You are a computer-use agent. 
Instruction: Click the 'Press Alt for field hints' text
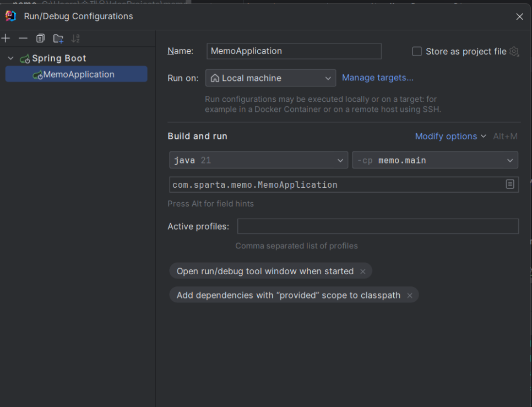point(210,204)
